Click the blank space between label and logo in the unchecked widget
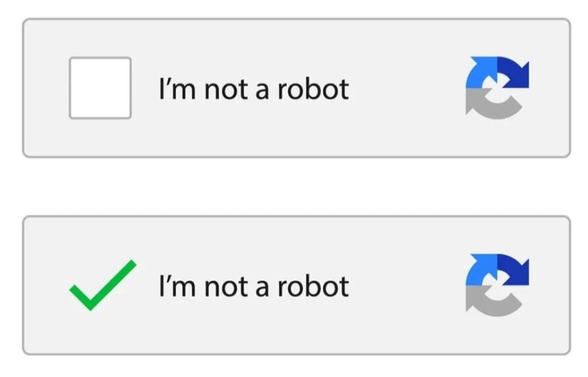Image resolution: width=588 pixels, height=377 pixels. tap(407, 89)
